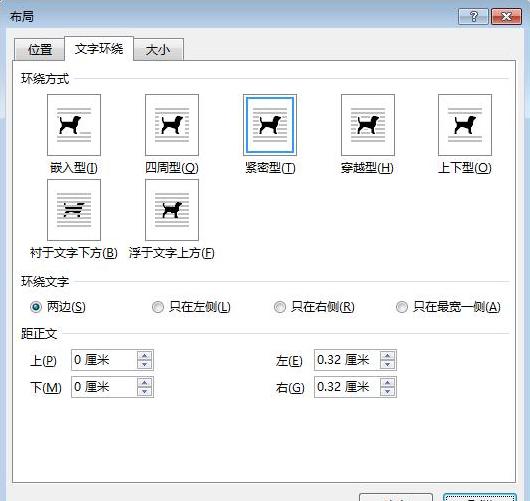Click the 上(P) distance input field
The image size is (530, 501).
pos(104,360)
